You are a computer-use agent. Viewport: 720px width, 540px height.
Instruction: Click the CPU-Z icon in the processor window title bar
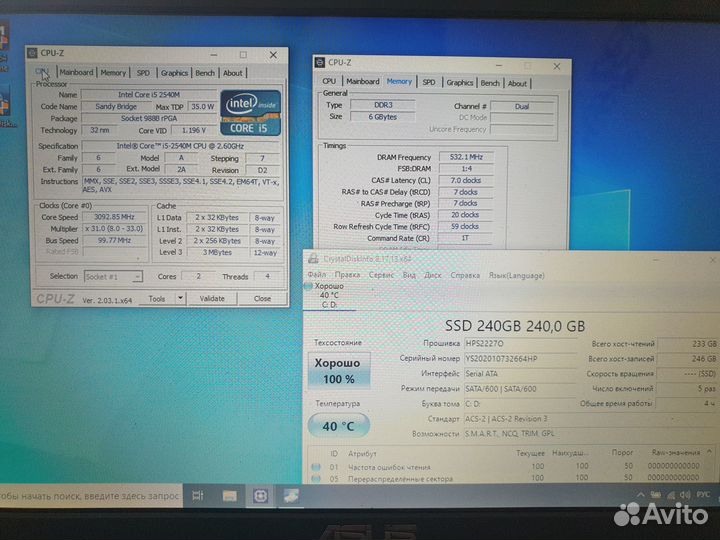coord(32,53)
